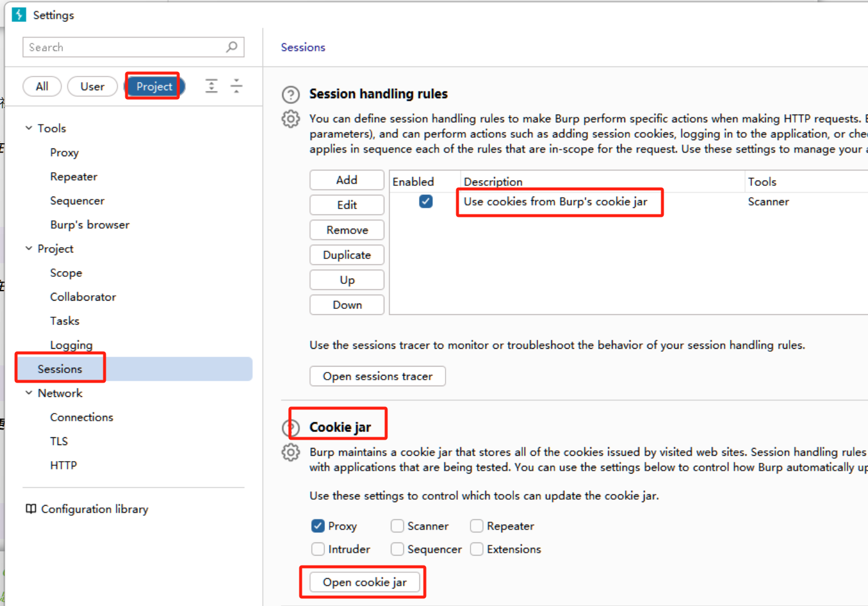The height and width of the screenshot is (606, 868).
Task: Collapse the Network tree section
Action: click(x=29, y=393)
